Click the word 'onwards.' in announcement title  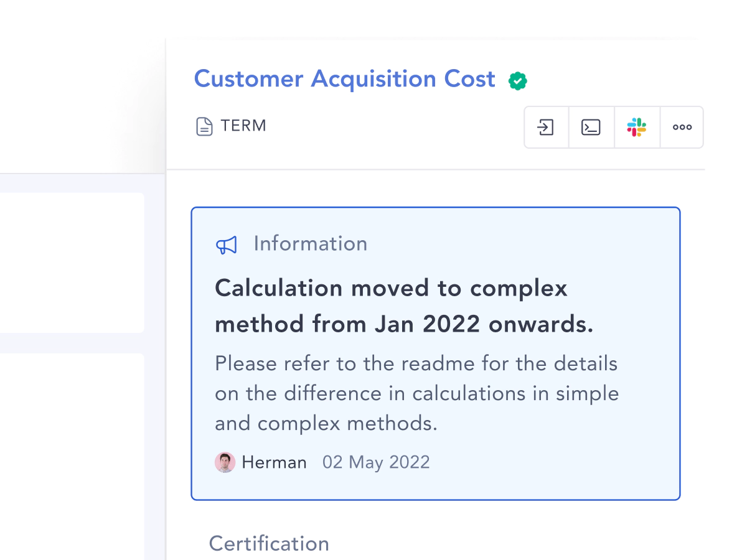coord(541,324)
